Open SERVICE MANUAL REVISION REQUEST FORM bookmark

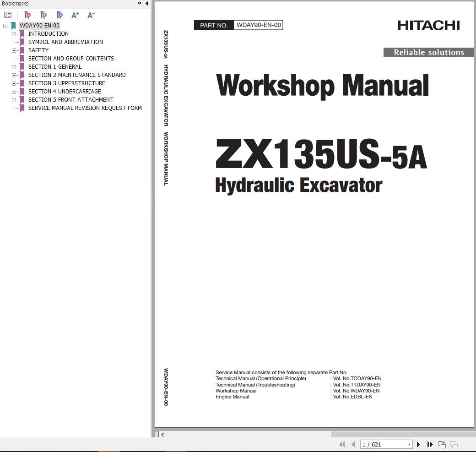point(85,108)
